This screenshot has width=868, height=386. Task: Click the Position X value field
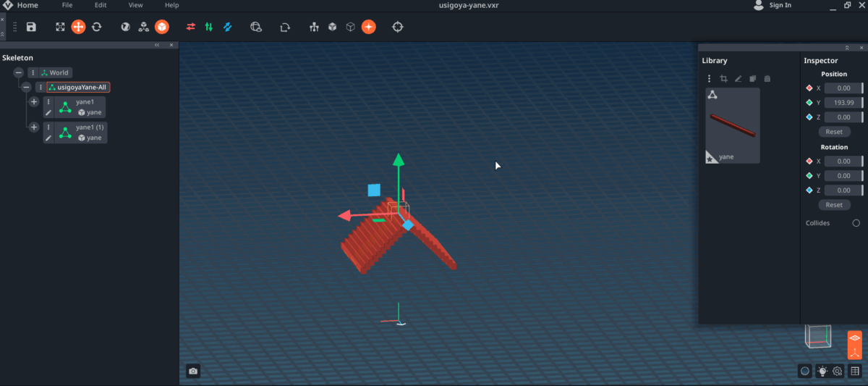point(843,88)
